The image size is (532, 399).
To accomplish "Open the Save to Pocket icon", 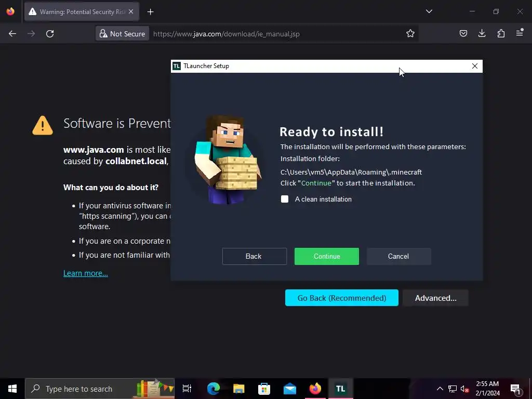I will [463, 33].
